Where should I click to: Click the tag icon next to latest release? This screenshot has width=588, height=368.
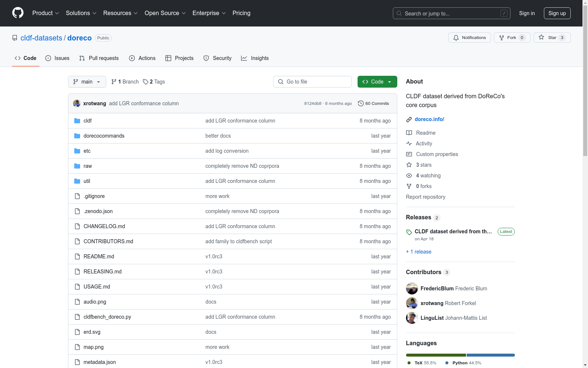[x=409, y=232]
